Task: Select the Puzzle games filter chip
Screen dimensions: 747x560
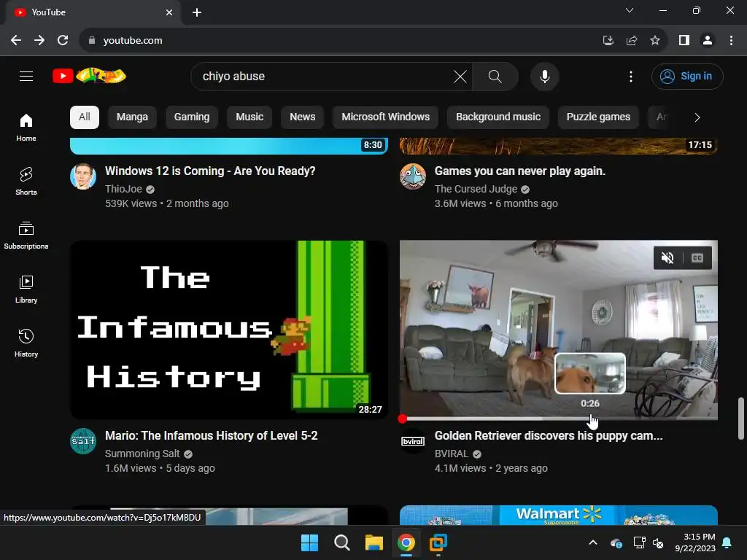Action: (x=598, y=117)
